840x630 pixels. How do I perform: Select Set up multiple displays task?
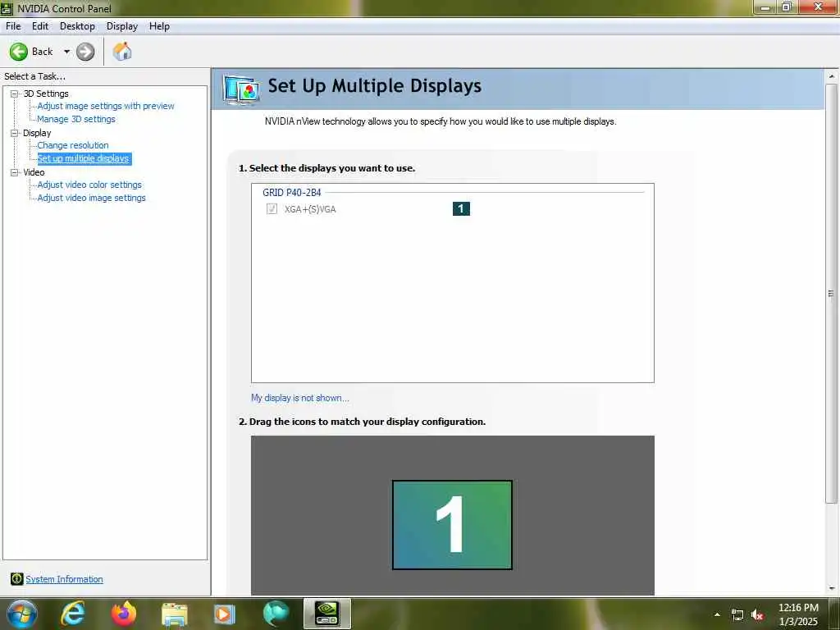[84, 158]
